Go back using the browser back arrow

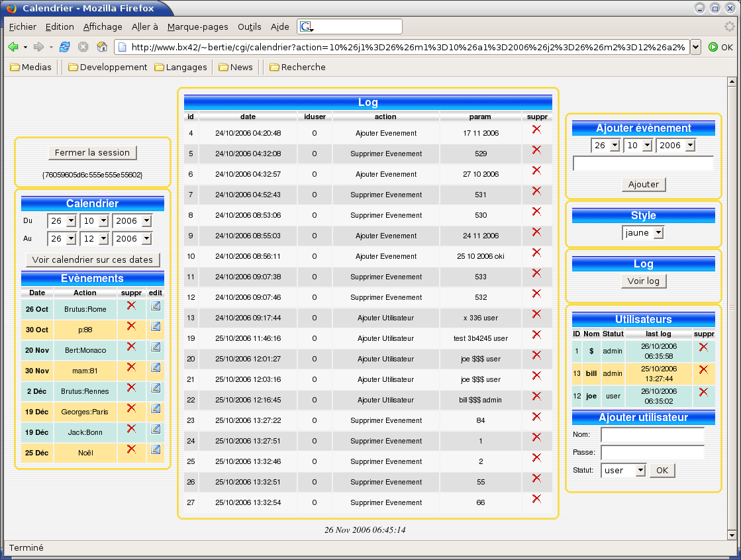click(13, 47)
